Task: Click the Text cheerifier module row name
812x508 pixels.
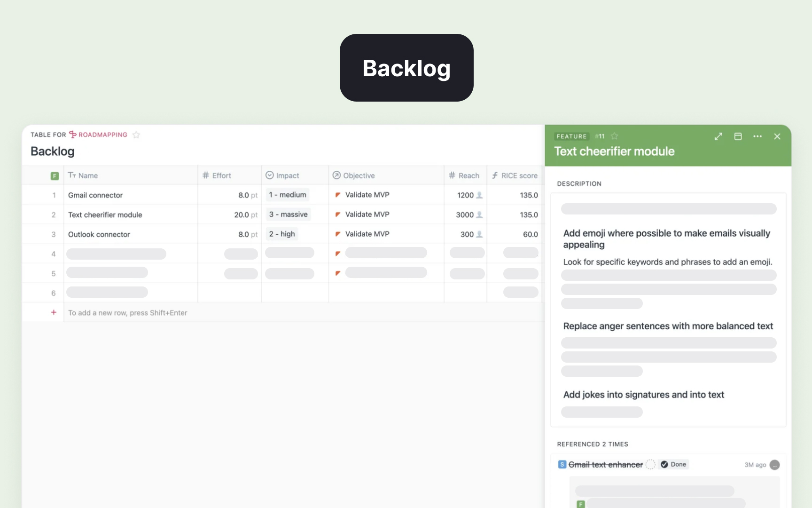Action: [105, 214]
